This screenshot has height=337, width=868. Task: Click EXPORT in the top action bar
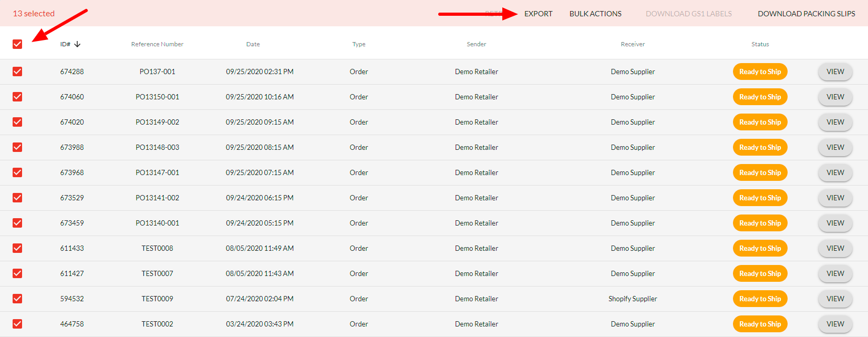pos(538,14)
